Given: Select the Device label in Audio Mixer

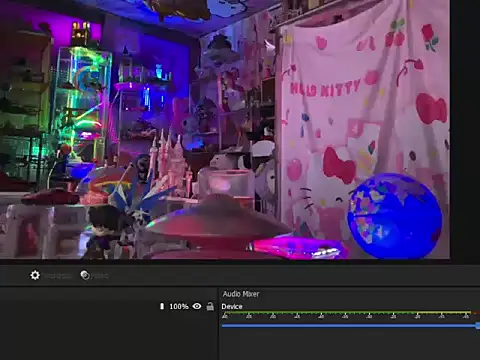Looking at the screenshot, I should (232, 307).
